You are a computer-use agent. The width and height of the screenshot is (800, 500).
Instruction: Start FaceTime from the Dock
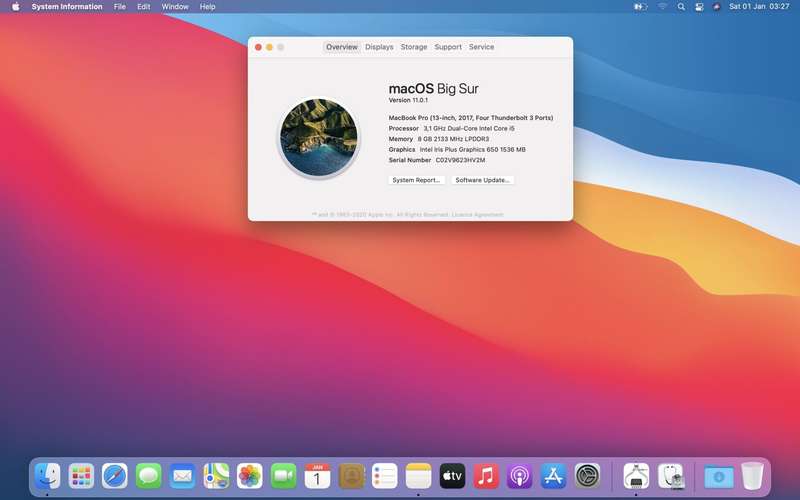tap(283, 476)
